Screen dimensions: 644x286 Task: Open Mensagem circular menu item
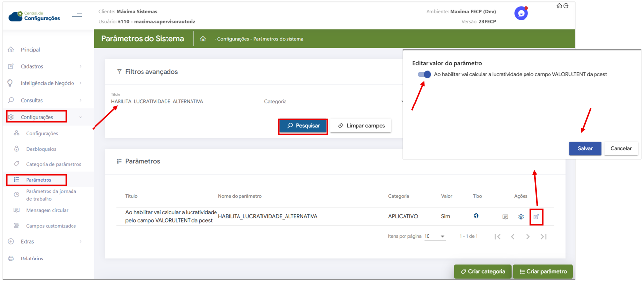point(47,210)
